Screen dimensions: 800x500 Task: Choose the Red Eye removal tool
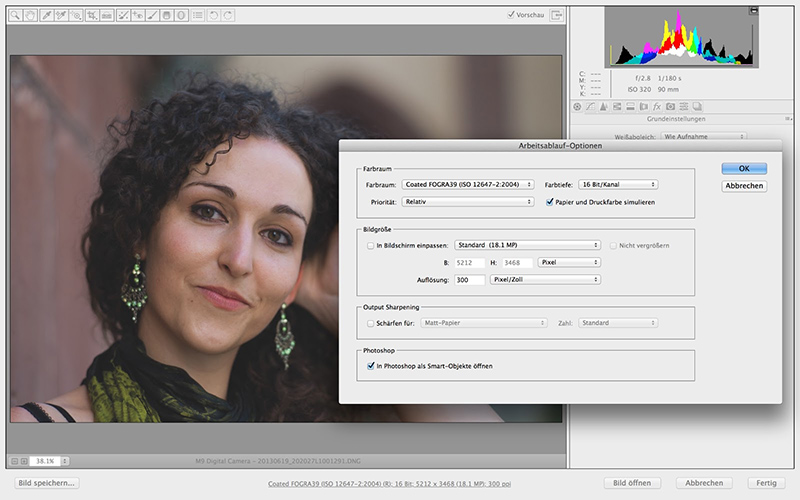click(x=139, y=16)
